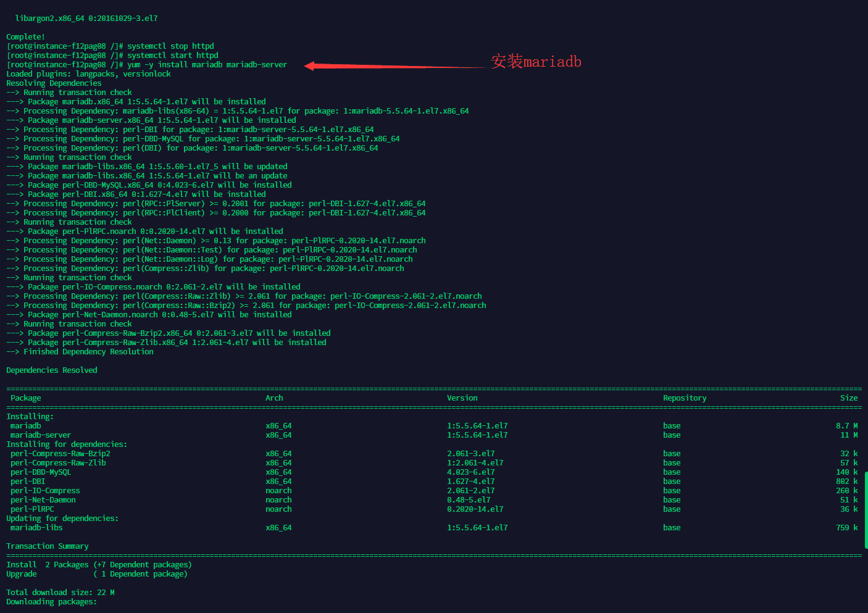Click the Size column header

[x=849, y=398]
